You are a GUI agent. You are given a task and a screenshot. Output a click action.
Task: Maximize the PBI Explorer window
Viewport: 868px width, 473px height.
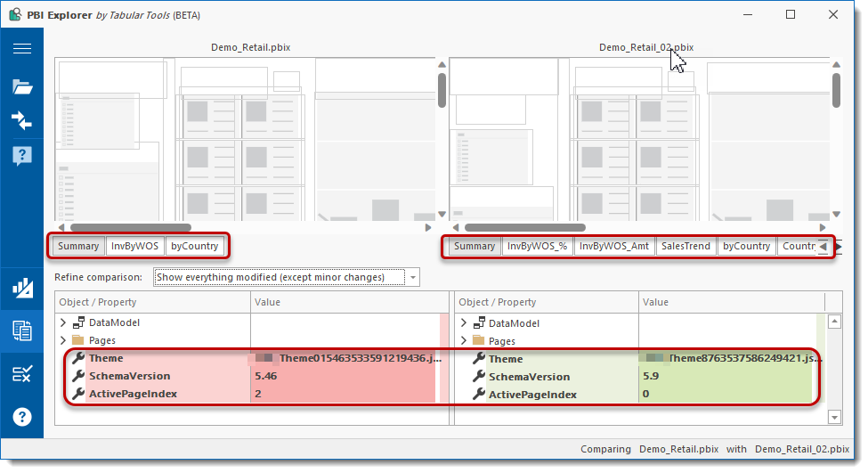791,14
